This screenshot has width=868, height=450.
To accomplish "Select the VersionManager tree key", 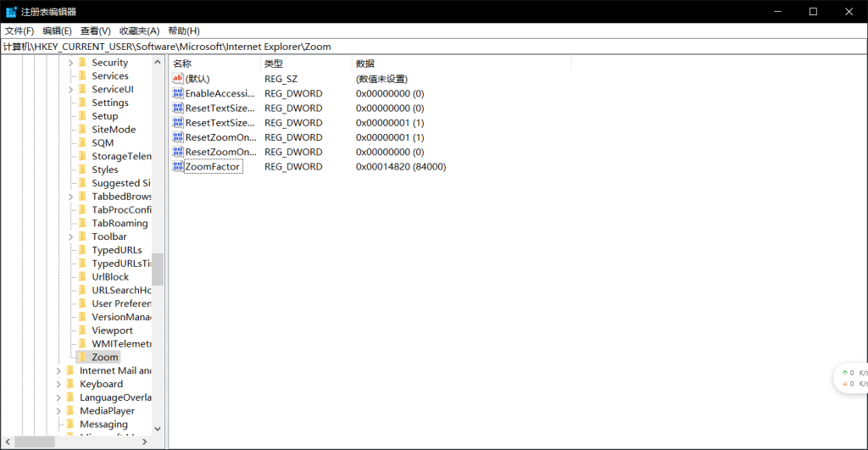I will tap(121, 317).
